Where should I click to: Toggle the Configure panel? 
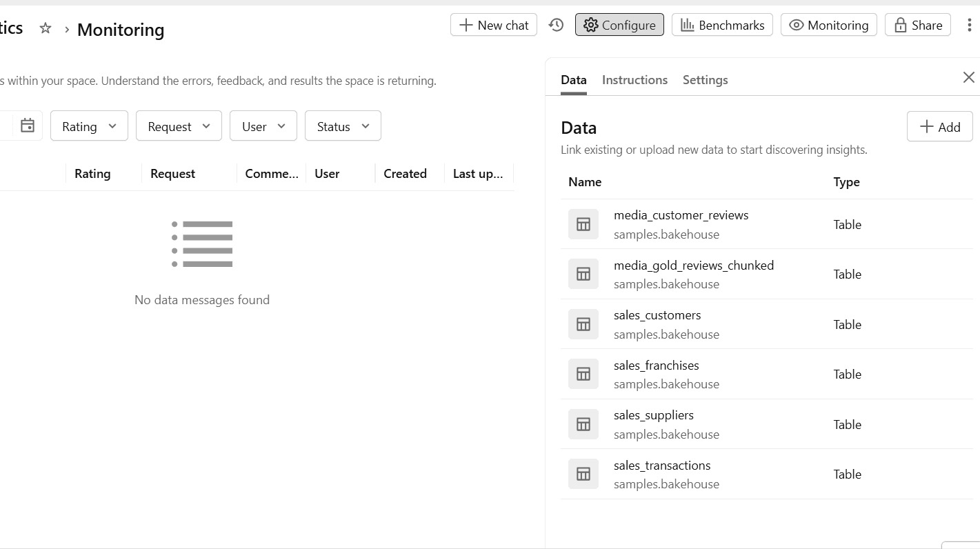click(x=619, y=24)
